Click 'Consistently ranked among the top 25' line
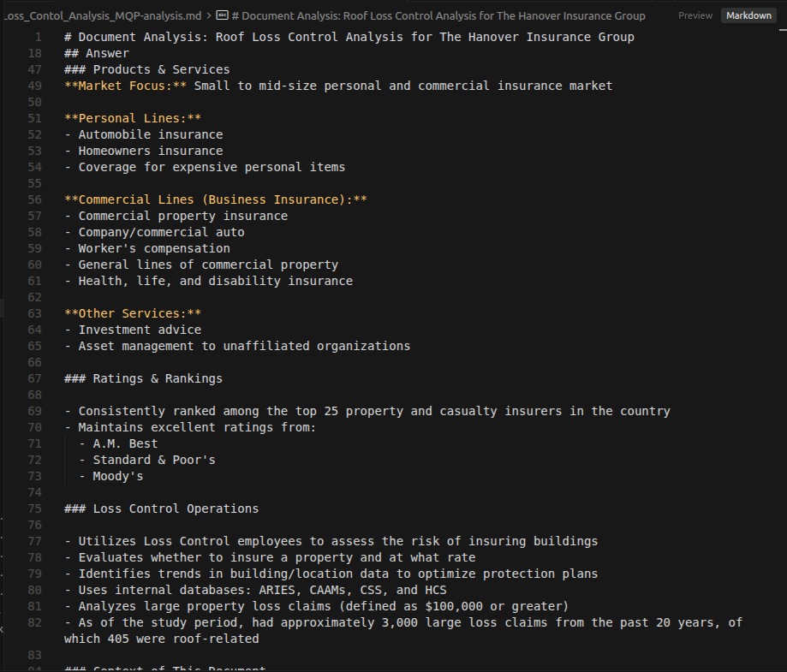Screen dimensions: 787x672 click(x=367, y=411)
